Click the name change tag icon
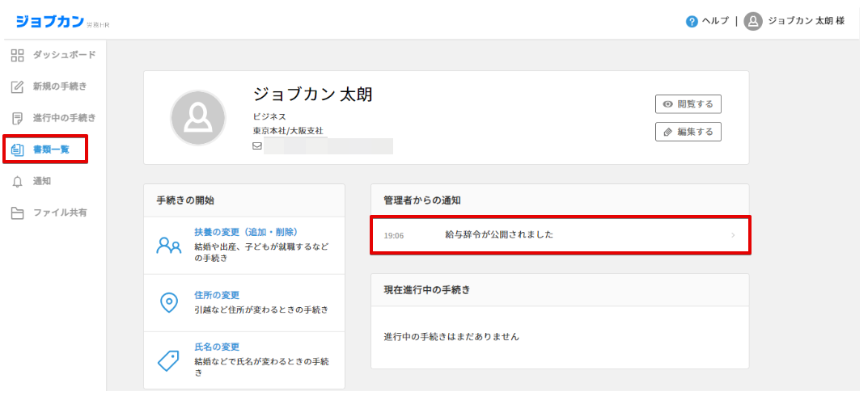The image size is (868, 400). 168,360
